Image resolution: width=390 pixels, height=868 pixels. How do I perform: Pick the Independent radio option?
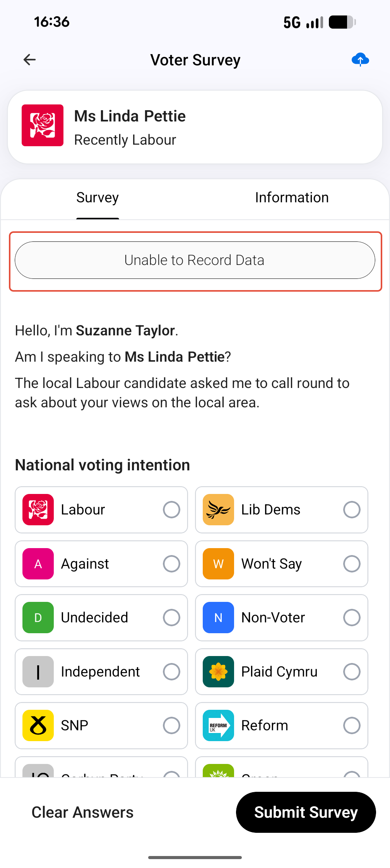171,672
